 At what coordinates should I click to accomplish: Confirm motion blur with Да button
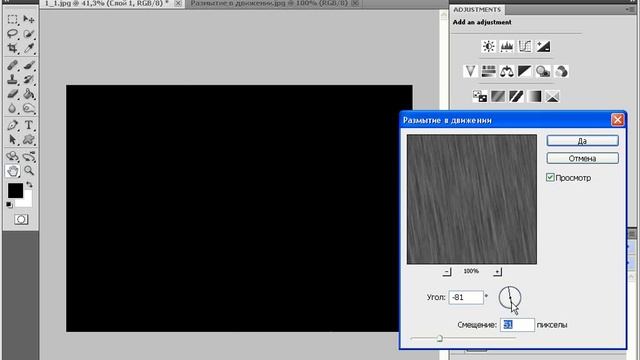coord(582,141)
